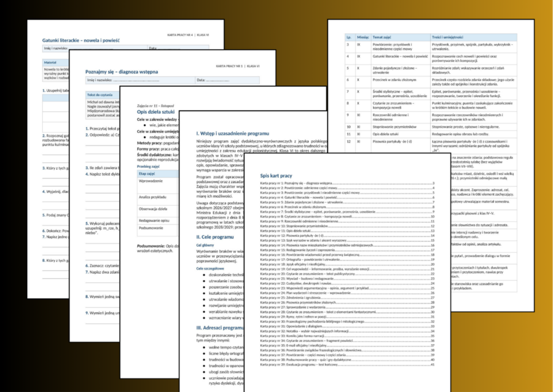Click 'Karta pracy nr 29: Rymy, rytm i refren'
Screen dimensions: 553x392
click(x=347, y=316)
